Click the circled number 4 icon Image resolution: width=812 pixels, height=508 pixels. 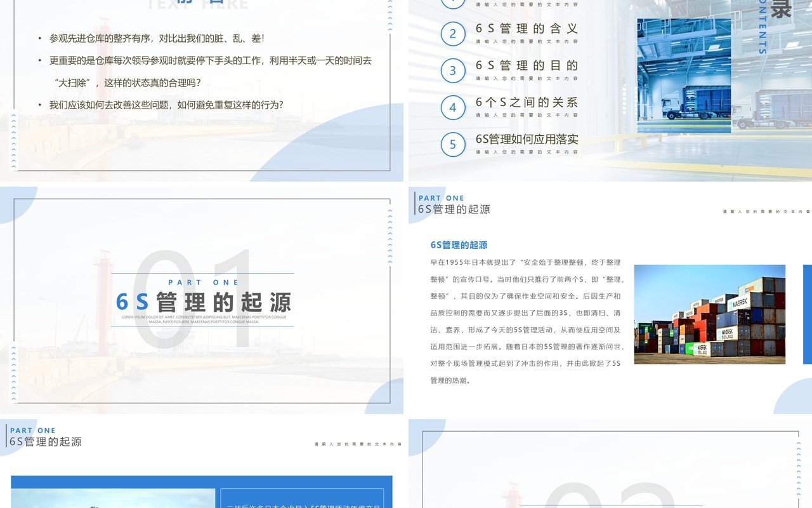(453, 107)
